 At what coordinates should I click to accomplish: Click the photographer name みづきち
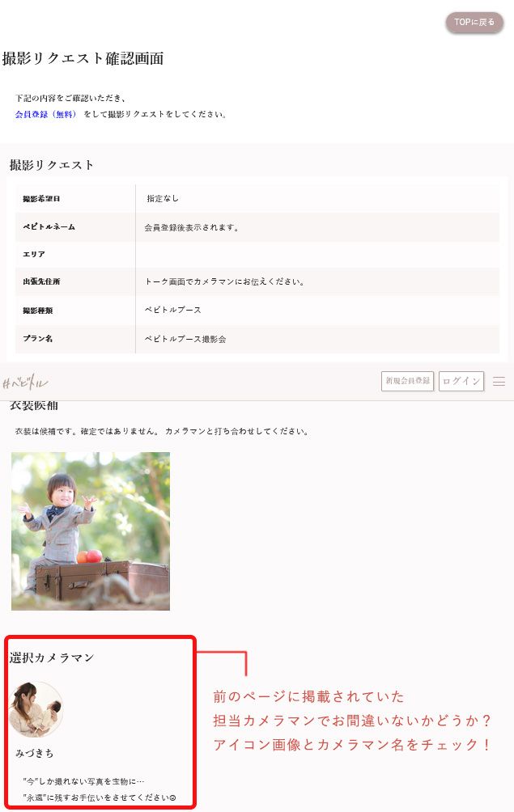click(x=34, y=753)
